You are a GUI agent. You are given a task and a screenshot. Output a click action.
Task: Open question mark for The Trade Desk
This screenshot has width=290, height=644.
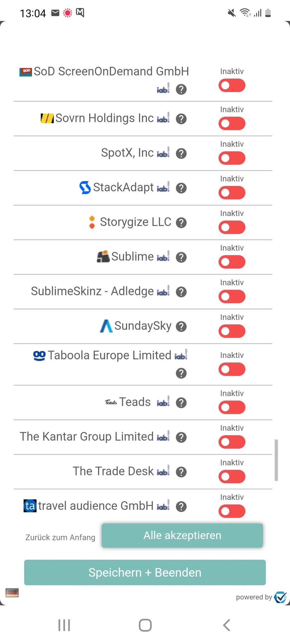[181, 472]
